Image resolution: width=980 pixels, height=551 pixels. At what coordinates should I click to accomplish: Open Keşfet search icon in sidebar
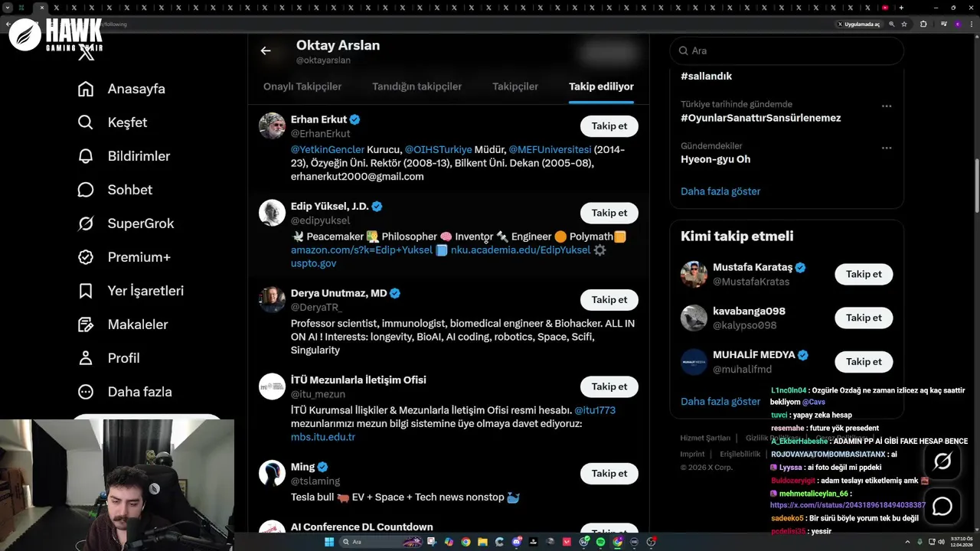(x=86, y=122)
